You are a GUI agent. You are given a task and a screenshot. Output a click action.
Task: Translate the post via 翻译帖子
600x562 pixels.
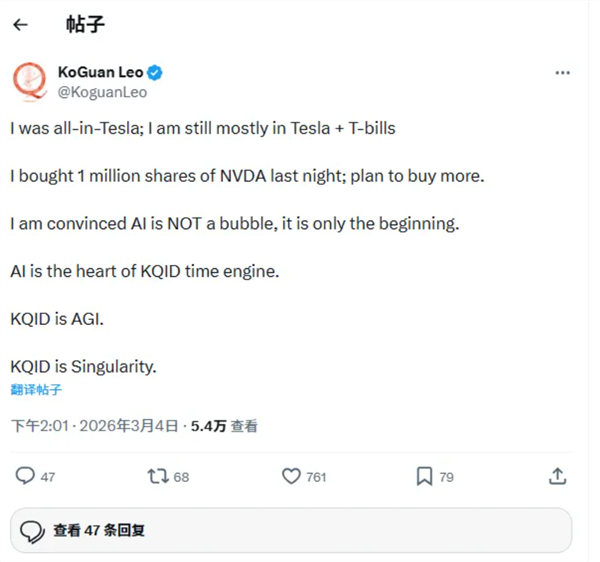click(x=36, y=389)
